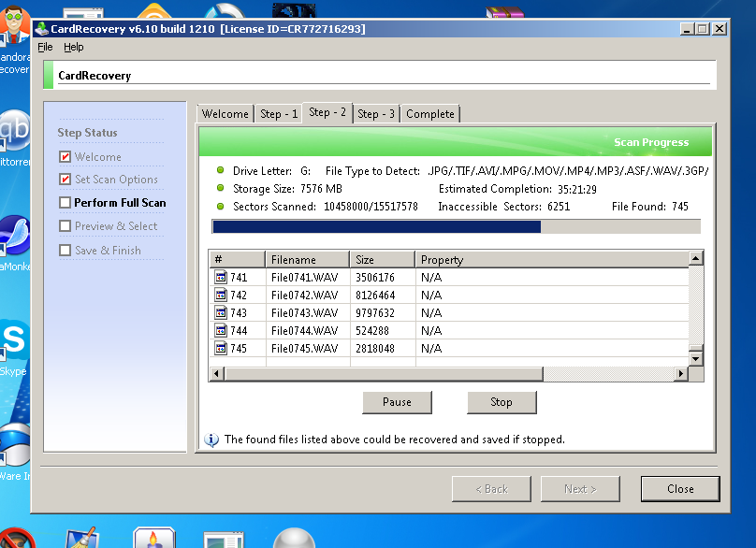The height and width of the screenshot is (548, 756).
Task: Click size value 3506176
Action: (x=375, y=278)
